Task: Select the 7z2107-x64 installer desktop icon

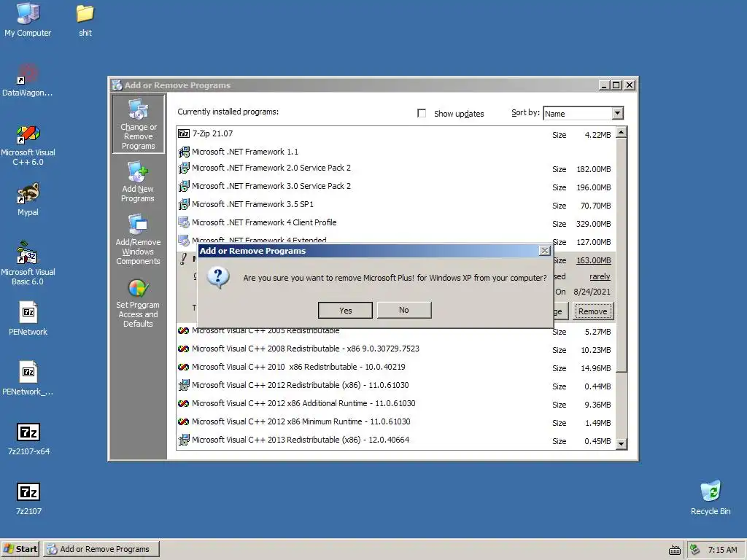Action: pos(28,438)
